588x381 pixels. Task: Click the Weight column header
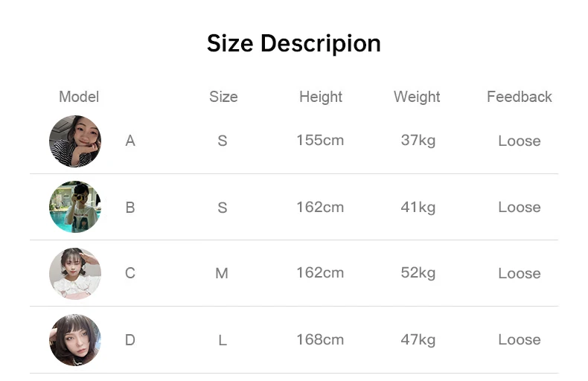[x=417, y=97]
